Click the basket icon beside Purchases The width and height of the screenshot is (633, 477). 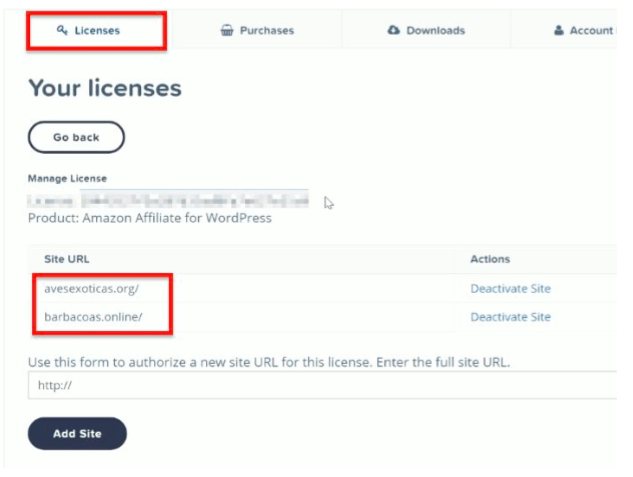(227, 31)
